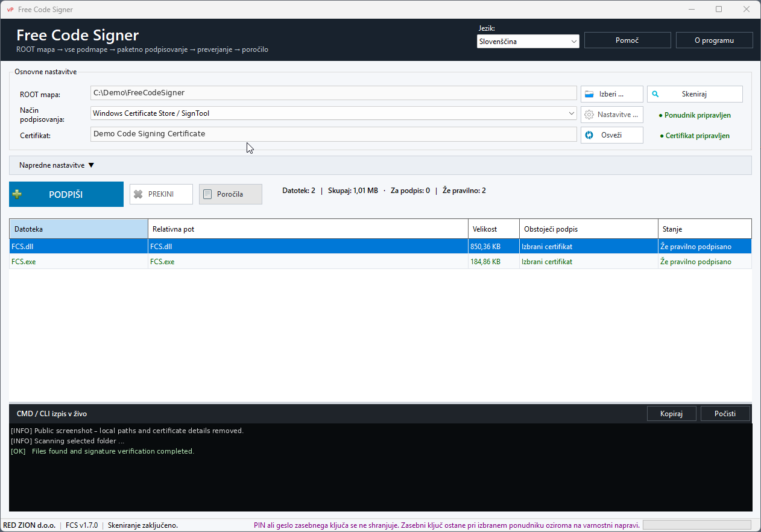The height and width of the screenshot is (532, 761).
Task: Click the green plus icon on PODPIŠI
Action: [x=17, y=194]
